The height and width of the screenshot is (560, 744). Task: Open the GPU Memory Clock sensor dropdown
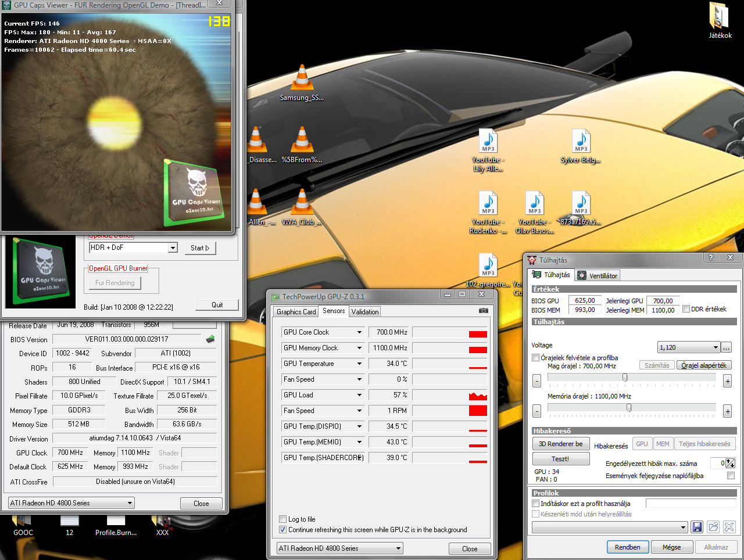point(359,348)
